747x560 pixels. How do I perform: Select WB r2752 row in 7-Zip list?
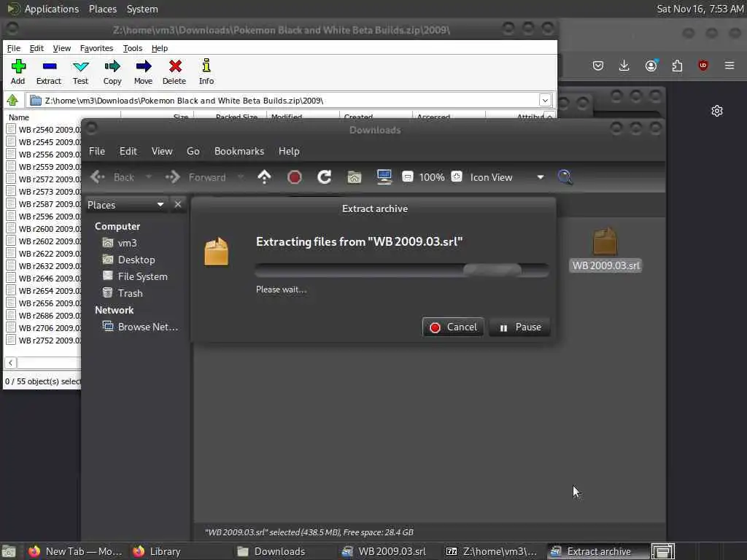point(43,340)
